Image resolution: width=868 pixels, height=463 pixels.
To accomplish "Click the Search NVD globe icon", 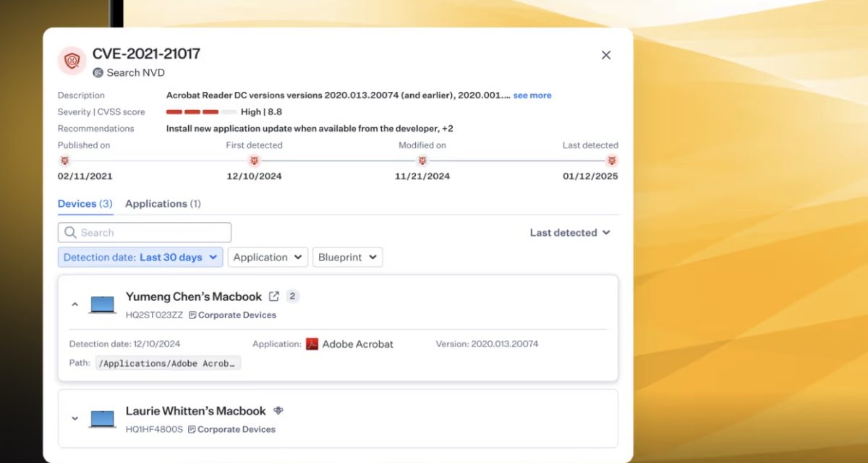I will click(x=98, y=72).
